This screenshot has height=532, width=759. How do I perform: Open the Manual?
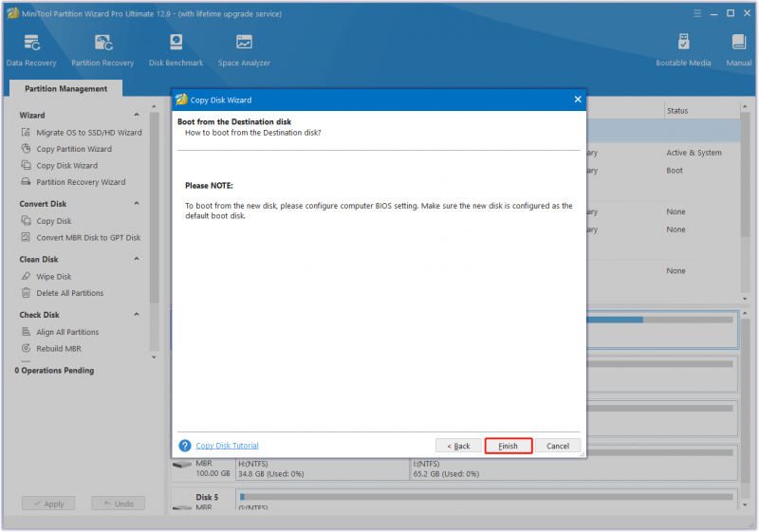[739, 50]
